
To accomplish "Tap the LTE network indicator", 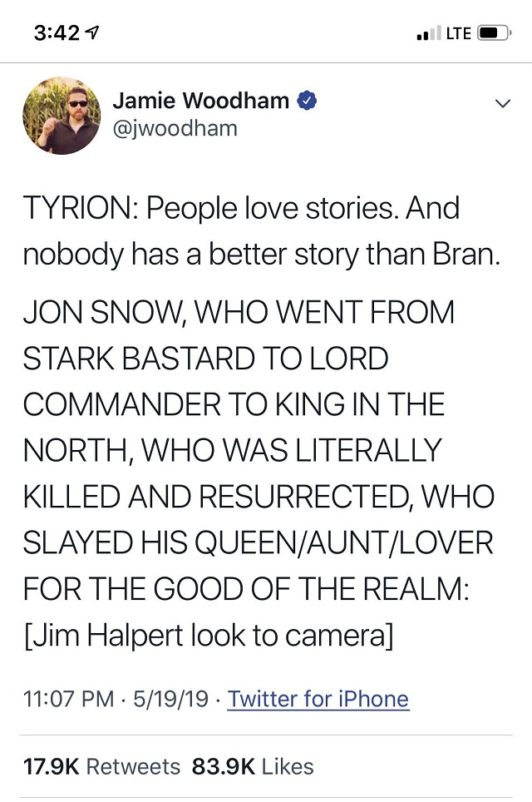I will (x=458, y=34).
